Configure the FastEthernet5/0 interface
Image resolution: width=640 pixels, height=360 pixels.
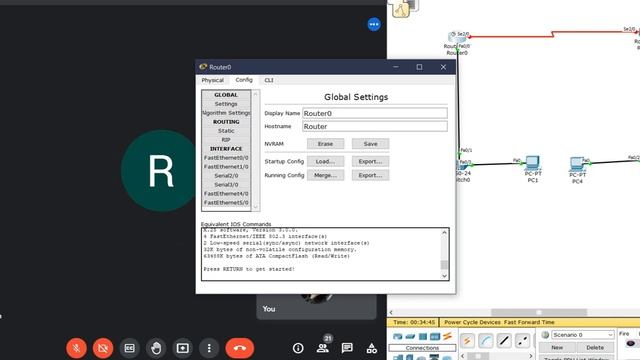[226, 202]
